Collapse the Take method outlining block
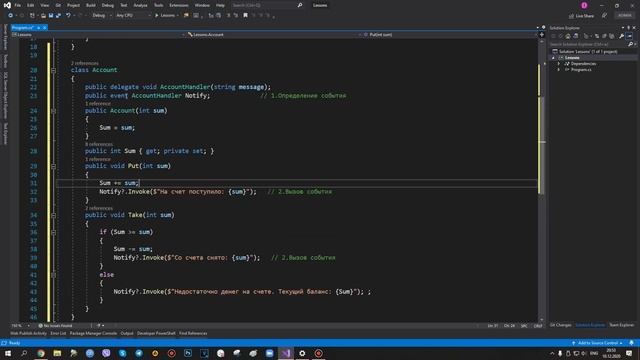Image resolution: width=640 pixels, height=360 pixels. click(53, 215)
